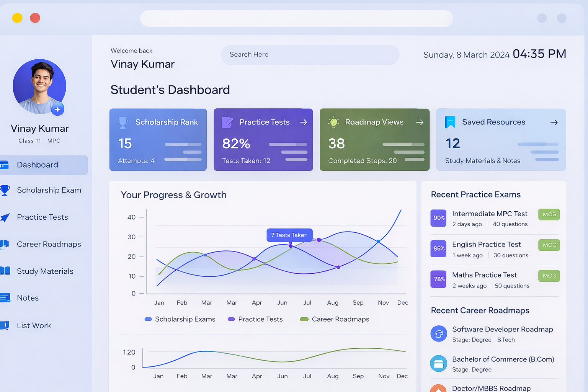
Task: Click MCG tag on English Practice Test
Action: click(549, 245)
